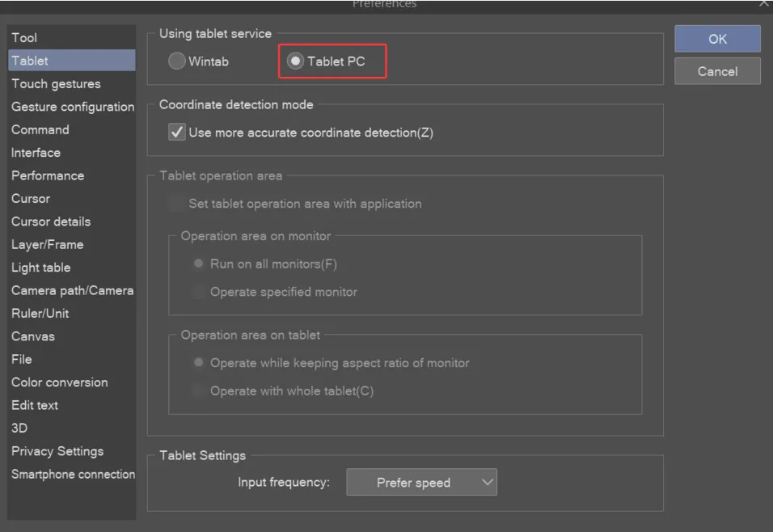This screenshot has height=532, width=773.
Task: Open the Input frequency dropdown
Action: [x=421, y=482]
